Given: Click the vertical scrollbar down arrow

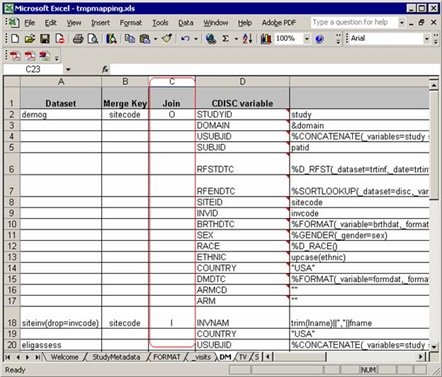Looking at the screenshot, I should pos(434,346).
